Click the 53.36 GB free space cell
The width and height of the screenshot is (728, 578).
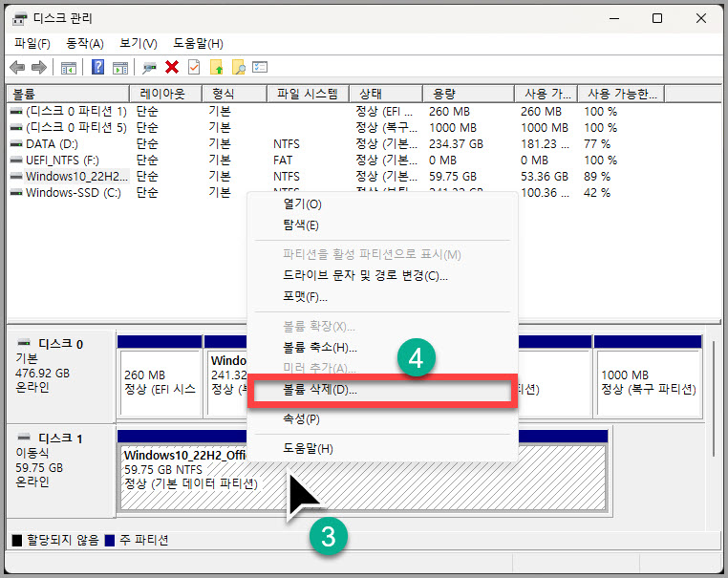coord(545,177)
